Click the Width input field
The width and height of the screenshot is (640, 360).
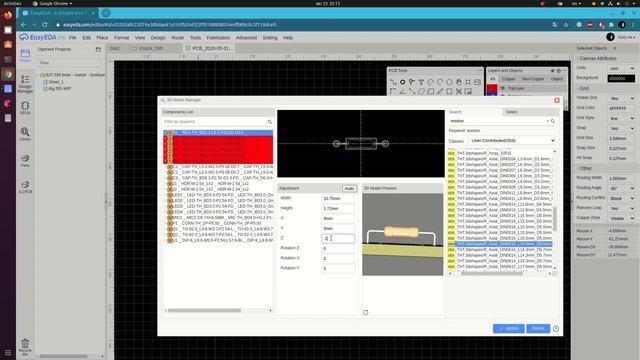[x=338, y=198]
